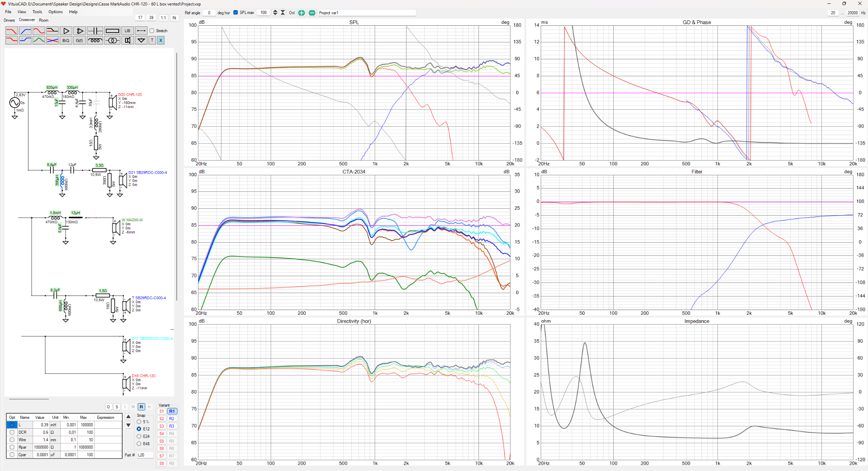The image size is (868, 471).
Task: Add the red all-pass curve block
Action: pyautogui.click(x=39, y=31)
